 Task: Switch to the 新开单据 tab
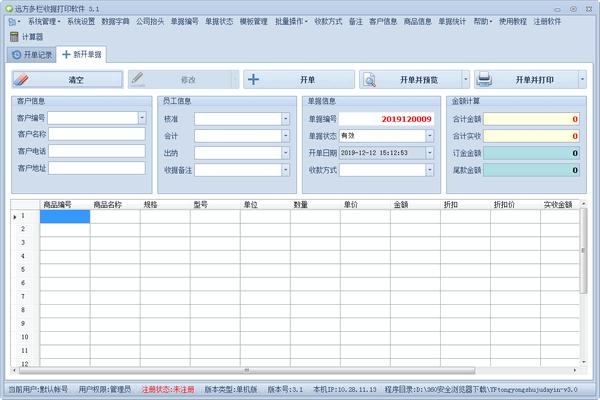coord(82,55)
